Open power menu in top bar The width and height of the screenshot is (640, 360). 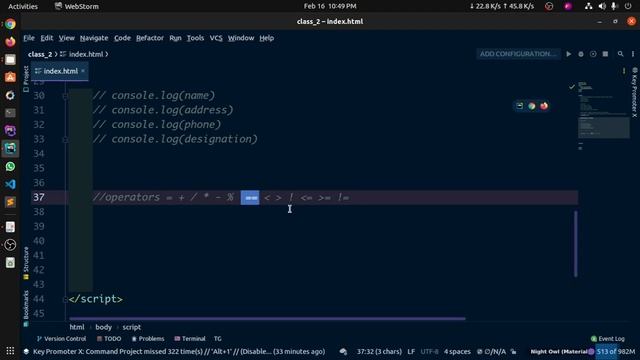tap(628, 6)
